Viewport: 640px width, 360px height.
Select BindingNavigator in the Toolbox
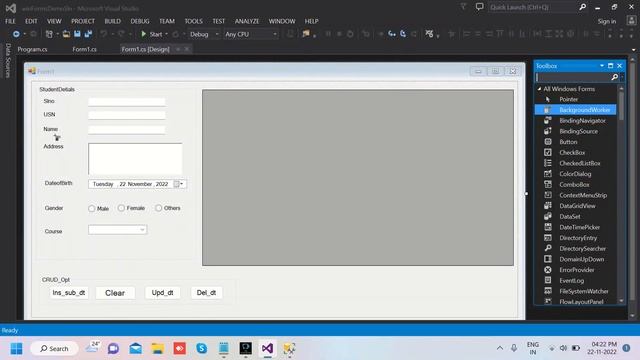(576, 120)
